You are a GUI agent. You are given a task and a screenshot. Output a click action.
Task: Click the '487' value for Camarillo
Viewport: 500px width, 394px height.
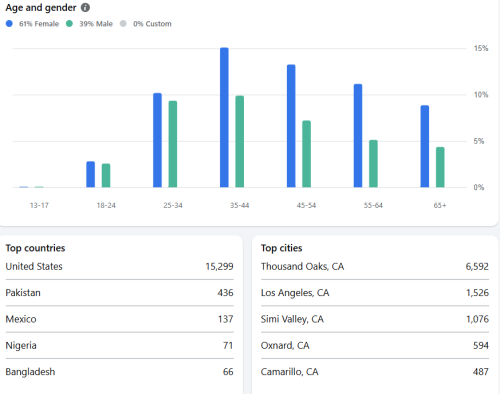[481, 372]
